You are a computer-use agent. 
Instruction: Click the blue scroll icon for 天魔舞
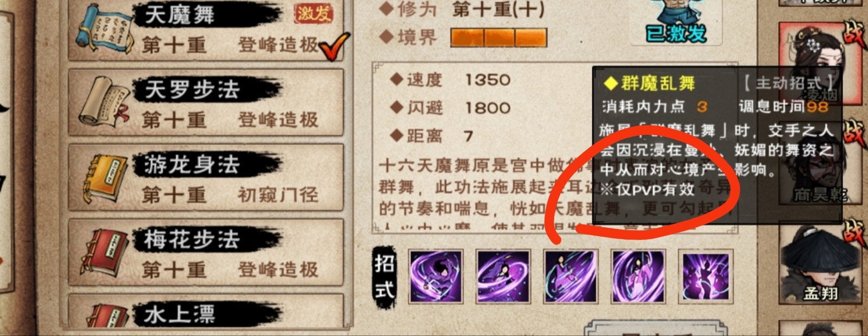pos(105,30)
